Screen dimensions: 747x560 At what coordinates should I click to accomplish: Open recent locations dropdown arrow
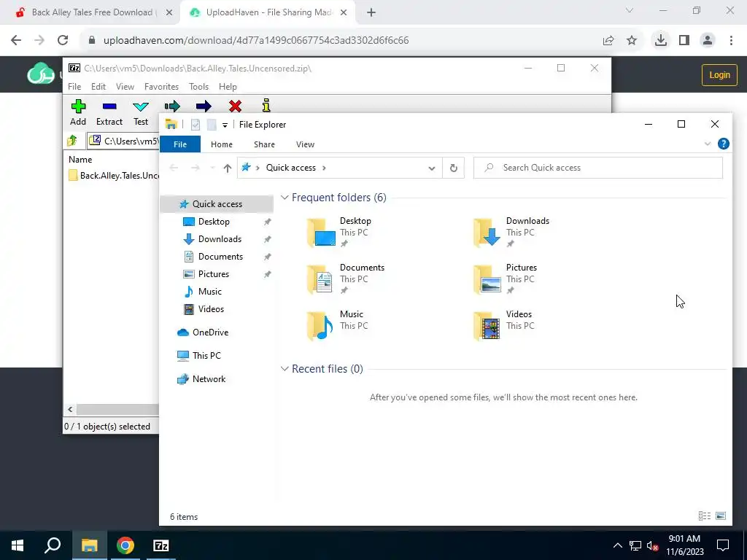212,168
